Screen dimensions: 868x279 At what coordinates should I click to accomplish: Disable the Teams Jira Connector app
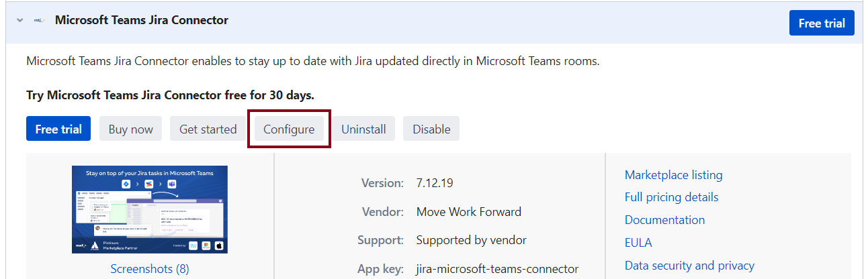point(431,129)
